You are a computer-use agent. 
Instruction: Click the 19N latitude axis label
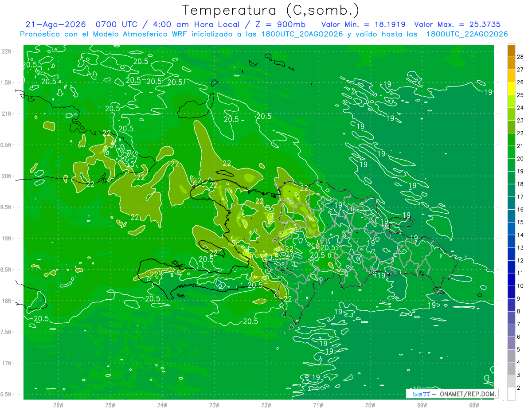click(x=8, y=239)
